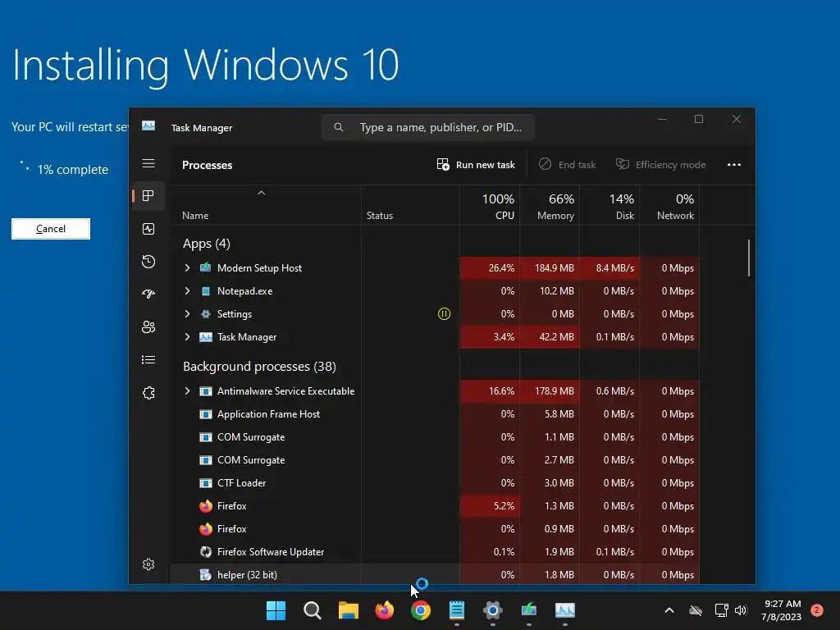Viewport: 840px width, 630px height.
Task: Click the Apps (4) group heading
Action: point(206,243)
